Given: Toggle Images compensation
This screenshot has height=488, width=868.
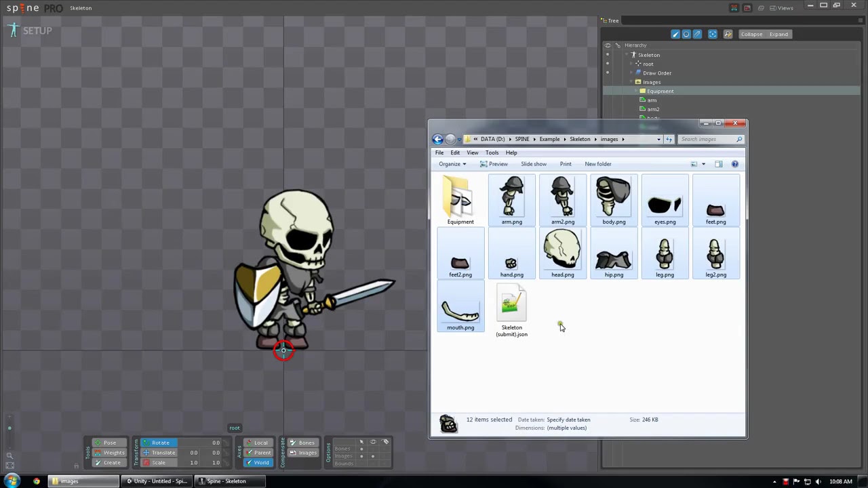Looking at the screenshot, I should 302,453.
